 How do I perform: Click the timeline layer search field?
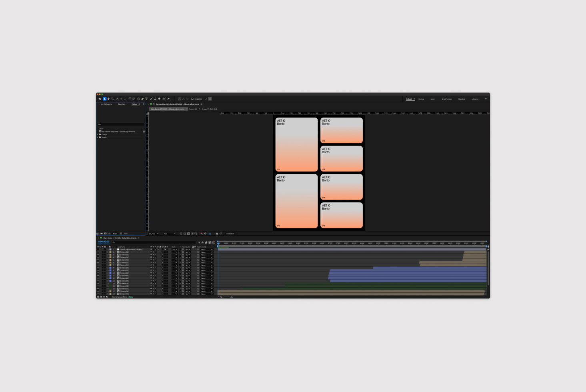[x=154, y=242]
